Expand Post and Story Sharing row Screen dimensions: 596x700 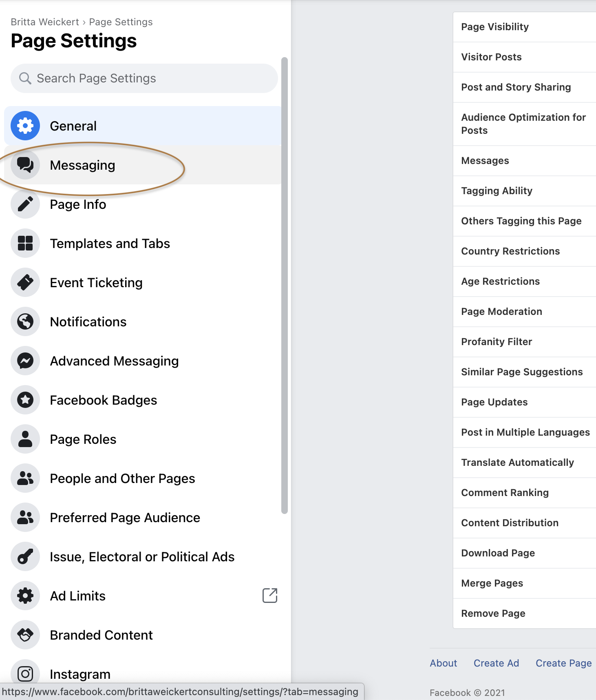coord(525,87)
